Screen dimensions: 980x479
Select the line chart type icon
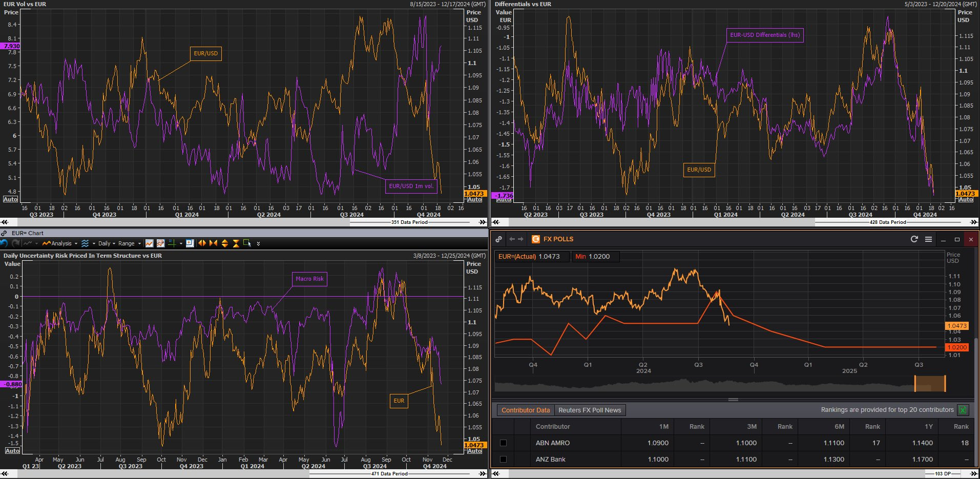click(x=28, y=243)
